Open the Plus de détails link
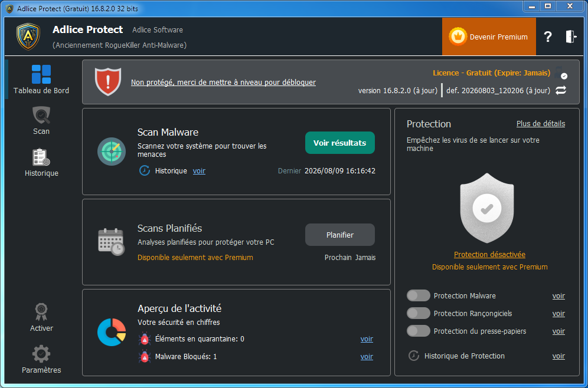The height and width of the screenshot is (388, 588). pos(541,124)
